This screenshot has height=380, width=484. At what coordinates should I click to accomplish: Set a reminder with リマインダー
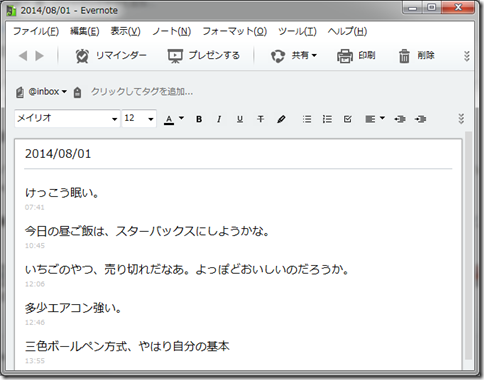click(111, 56)
